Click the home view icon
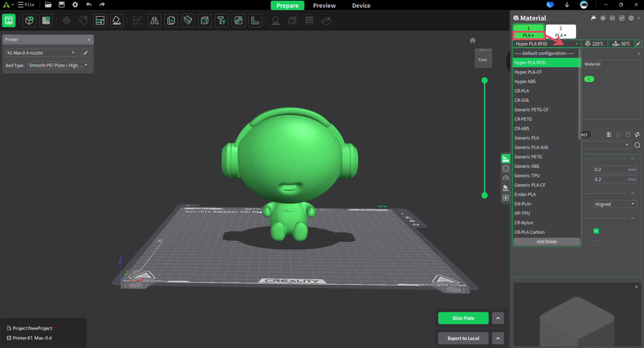 coord(473,40)
